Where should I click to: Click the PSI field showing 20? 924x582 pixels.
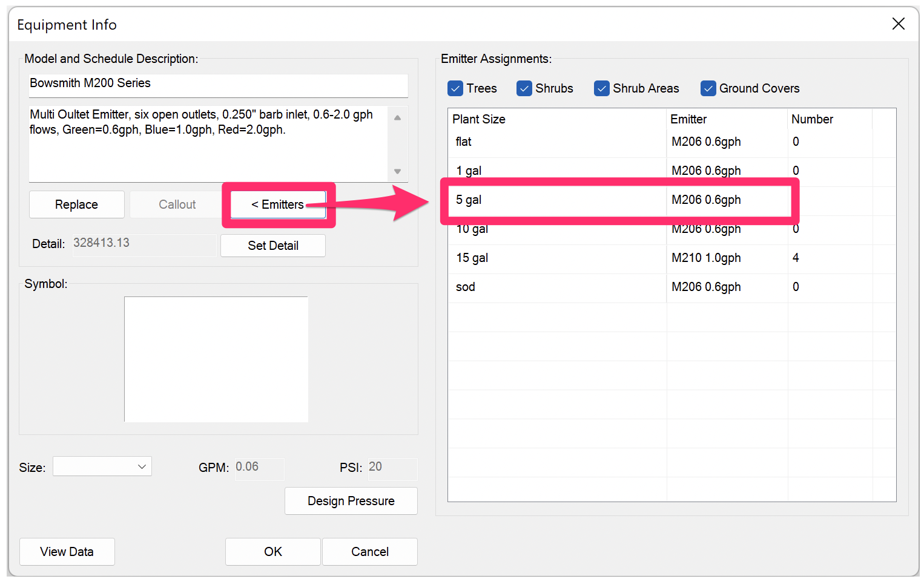pyautogui.click(x=392, y=469)
